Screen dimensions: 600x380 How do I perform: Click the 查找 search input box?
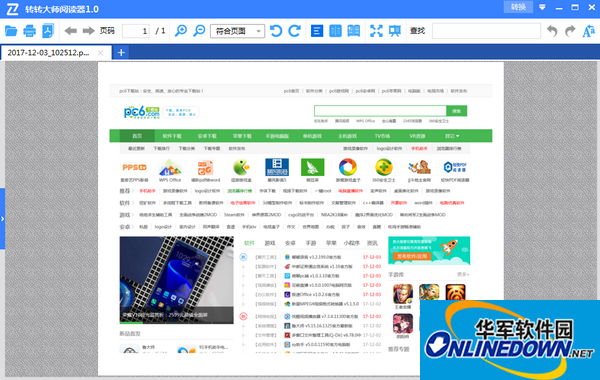click(486, 31)
